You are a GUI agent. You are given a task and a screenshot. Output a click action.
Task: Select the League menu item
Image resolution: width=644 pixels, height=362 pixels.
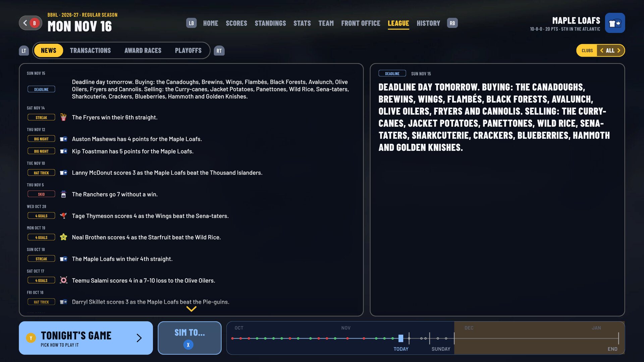[x=398, y=23]
